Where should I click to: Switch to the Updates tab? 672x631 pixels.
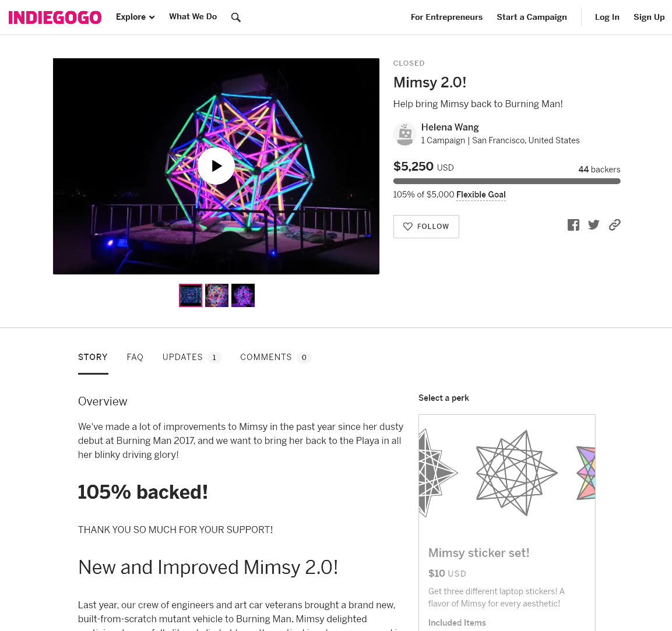192,357
